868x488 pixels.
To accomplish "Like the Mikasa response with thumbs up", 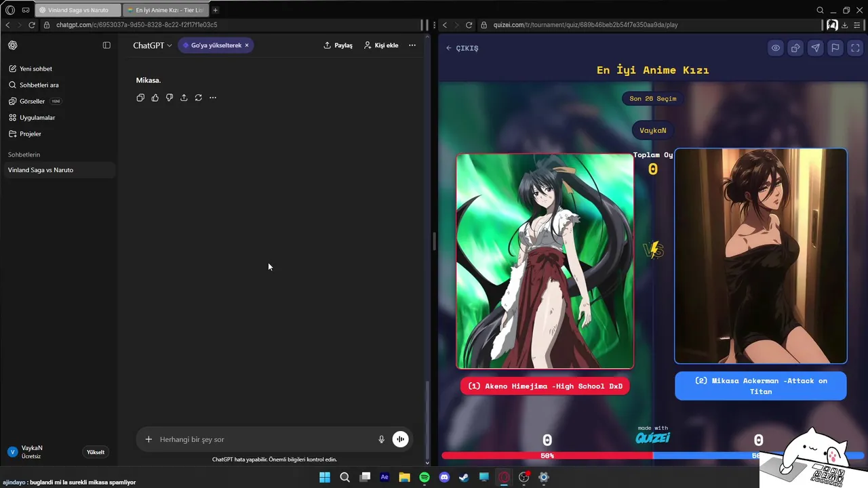I will (155, 98).
